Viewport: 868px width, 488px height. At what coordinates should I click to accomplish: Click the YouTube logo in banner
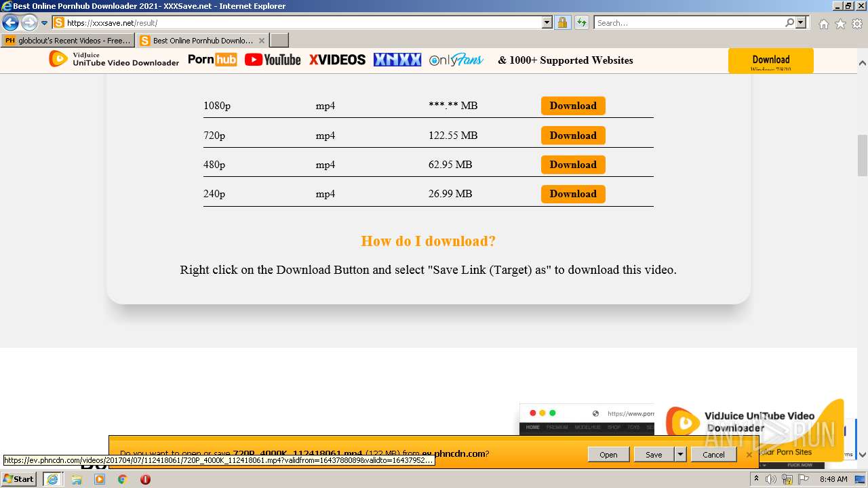273,60
